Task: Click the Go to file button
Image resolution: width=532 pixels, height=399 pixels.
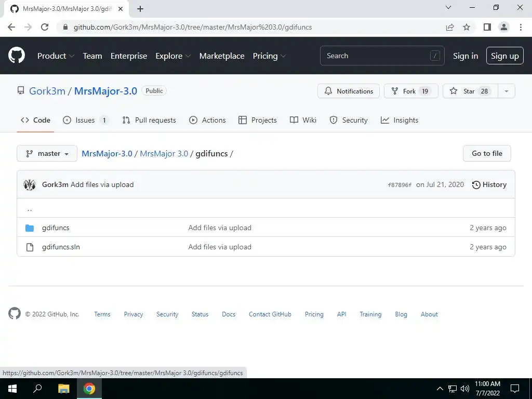Action: click(487, 153)
